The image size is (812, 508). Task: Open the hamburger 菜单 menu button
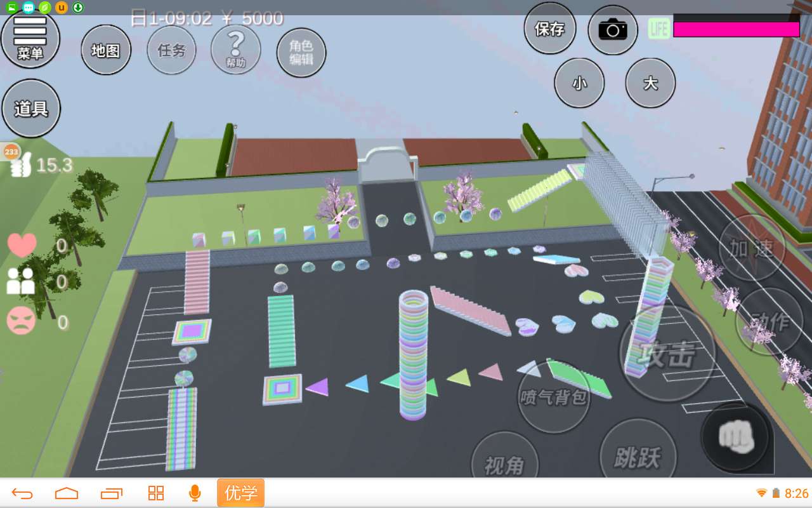tap(30, 38)
